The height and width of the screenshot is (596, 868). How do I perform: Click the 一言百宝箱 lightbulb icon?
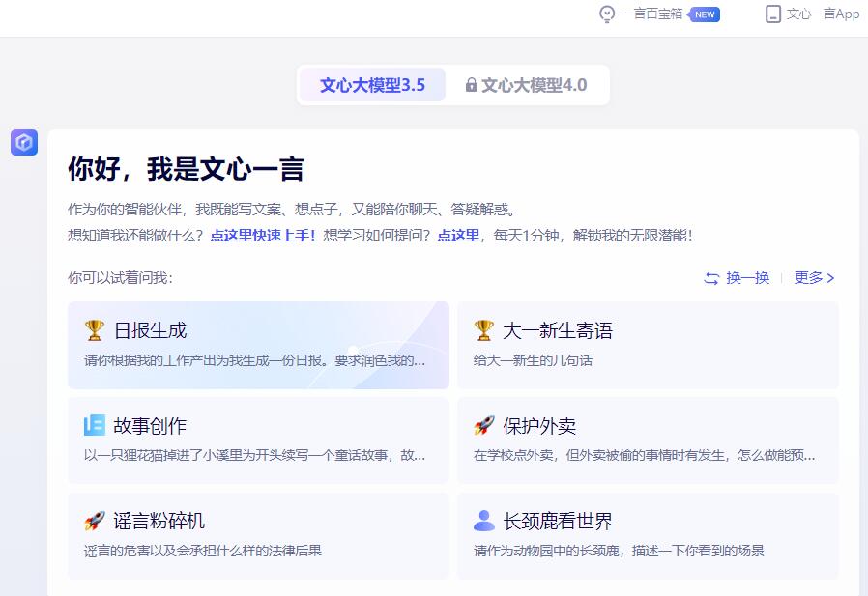click(607, 14)
